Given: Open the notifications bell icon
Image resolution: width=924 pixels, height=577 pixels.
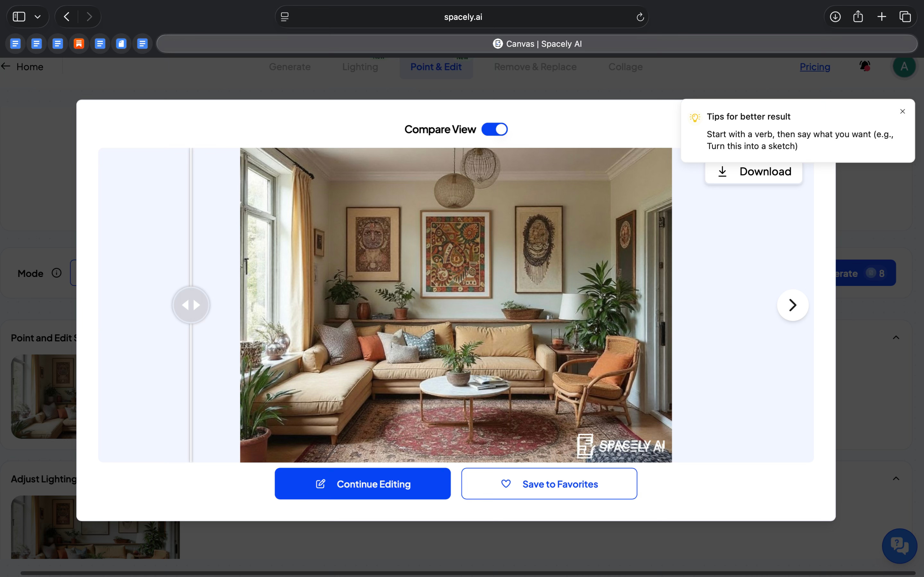Looking at the screenshot, I should [865, 66].
